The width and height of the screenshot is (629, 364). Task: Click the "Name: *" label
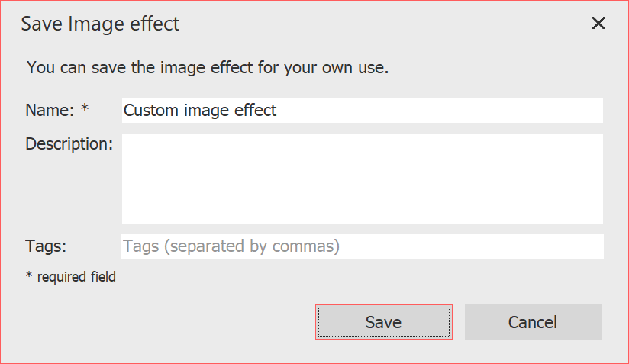click(x=57, y=110)
